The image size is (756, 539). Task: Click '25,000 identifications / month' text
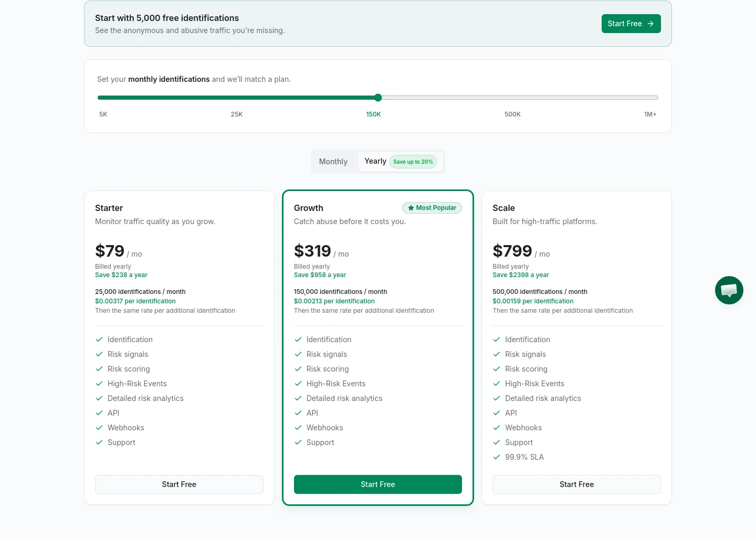tap(140, 292)
